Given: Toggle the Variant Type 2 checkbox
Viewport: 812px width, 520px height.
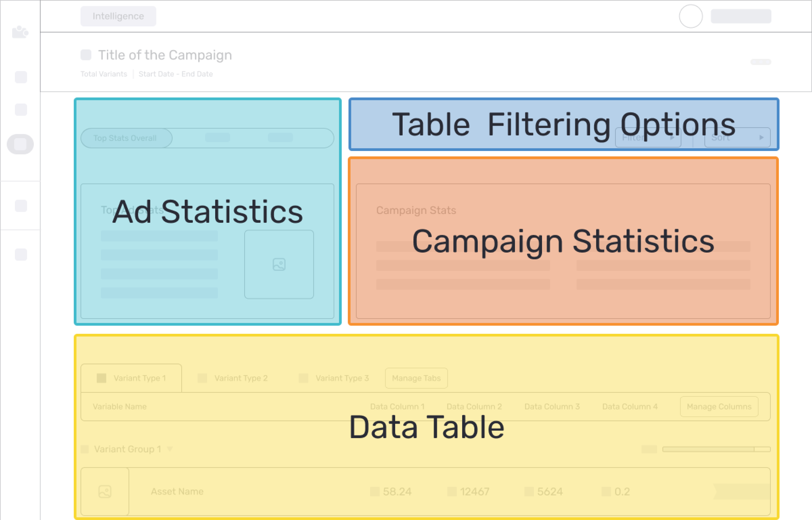Looking at the screenshot, I should click(202, 378).
